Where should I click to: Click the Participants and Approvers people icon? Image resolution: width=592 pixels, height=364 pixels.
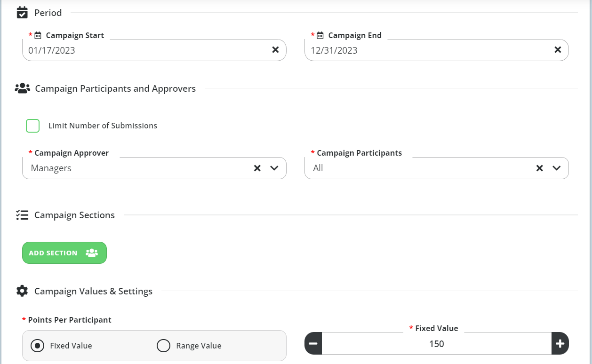(x=23, y=88)
